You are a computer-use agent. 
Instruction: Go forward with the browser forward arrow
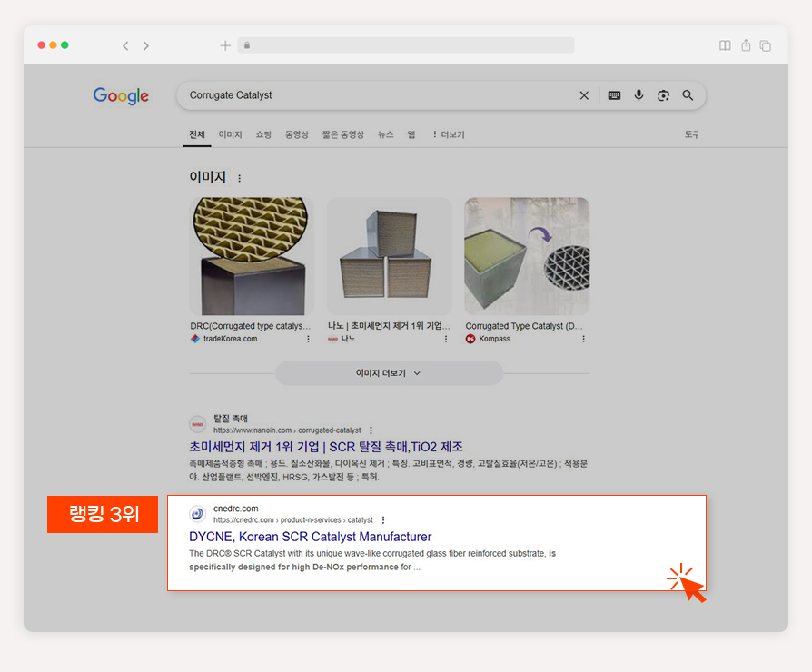coord(146,46)
